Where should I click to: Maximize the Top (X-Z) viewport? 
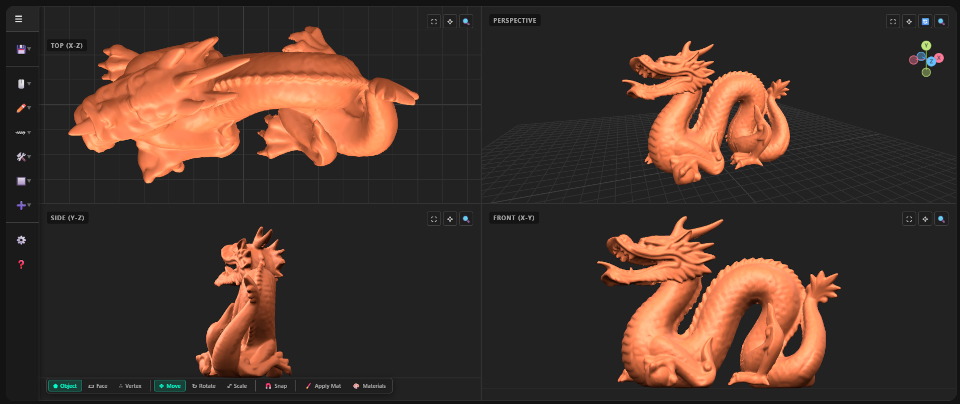coord(434,20)
